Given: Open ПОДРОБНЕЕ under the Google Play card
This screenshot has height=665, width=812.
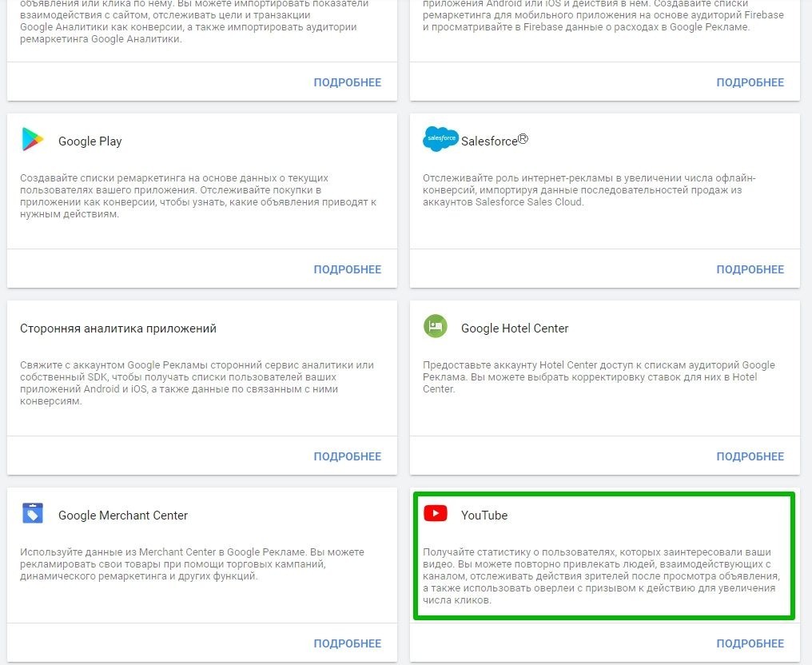Looking at the screenshot, I should [x=348, y=269].
